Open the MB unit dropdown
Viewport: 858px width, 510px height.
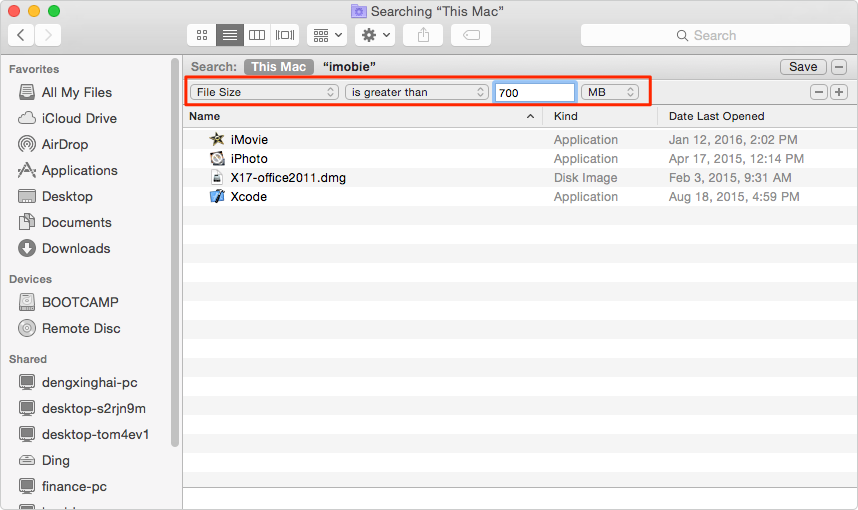[x=610, y=92]
